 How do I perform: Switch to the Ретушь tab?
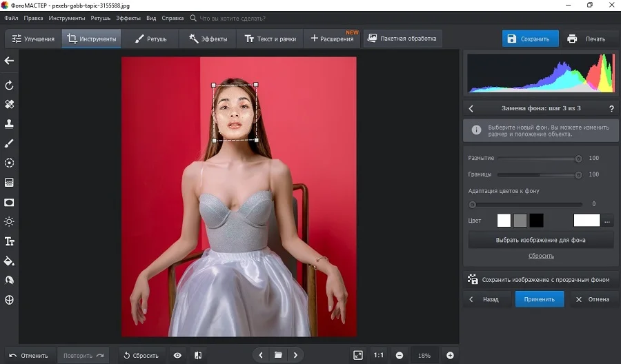tap(150, 39)
